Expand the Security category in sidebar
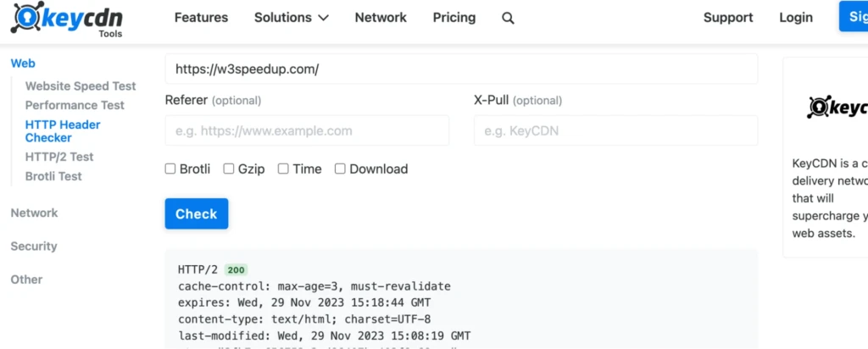The width and height of the screenshot is (868, 349). click(34, 247)
